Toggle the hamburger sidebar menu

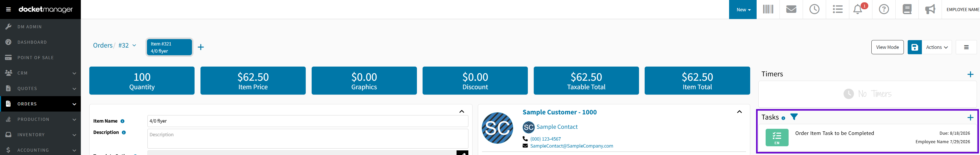pos(8,10)
